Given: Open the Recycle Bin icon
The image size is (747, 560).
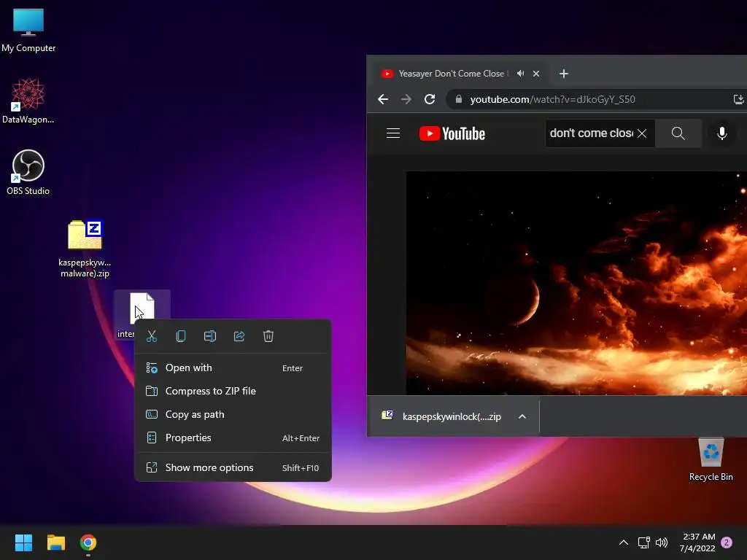Looking at the screenshot, I should (711, 459).
